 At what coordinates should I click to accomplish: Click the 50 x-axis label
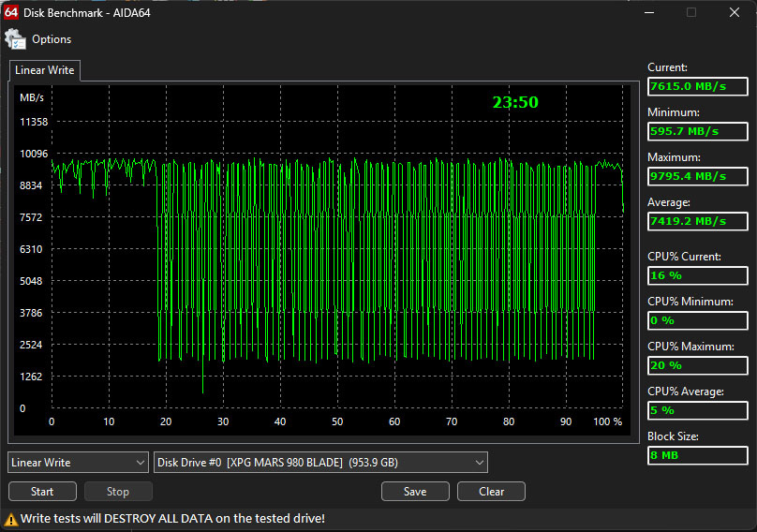[337, 421]
